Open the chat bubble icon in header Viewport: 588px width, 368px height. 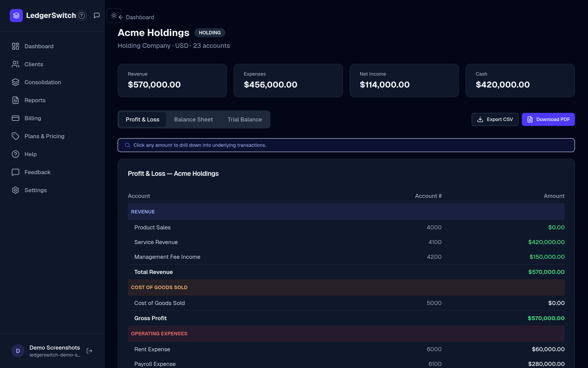[97, 16]
